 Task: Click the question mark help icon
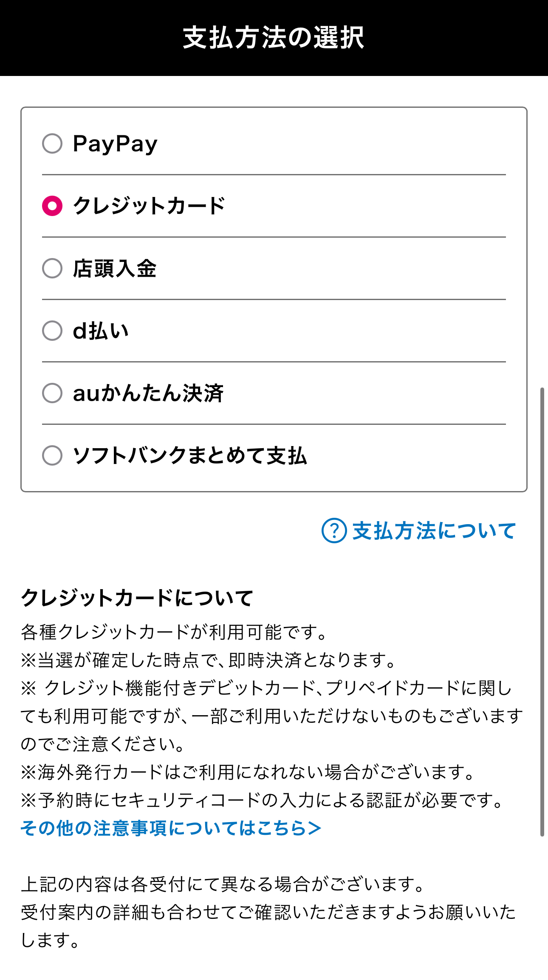coord(334,531)
